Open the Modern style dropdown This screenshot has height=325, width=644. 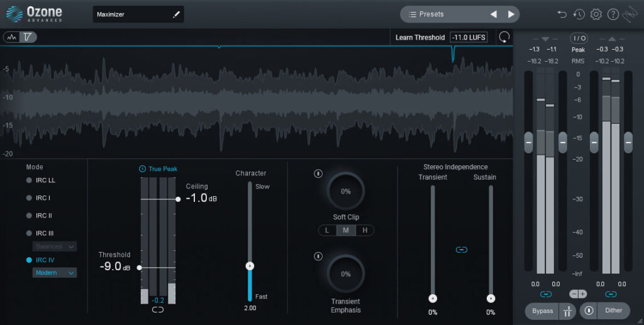(x=55, y=273)
